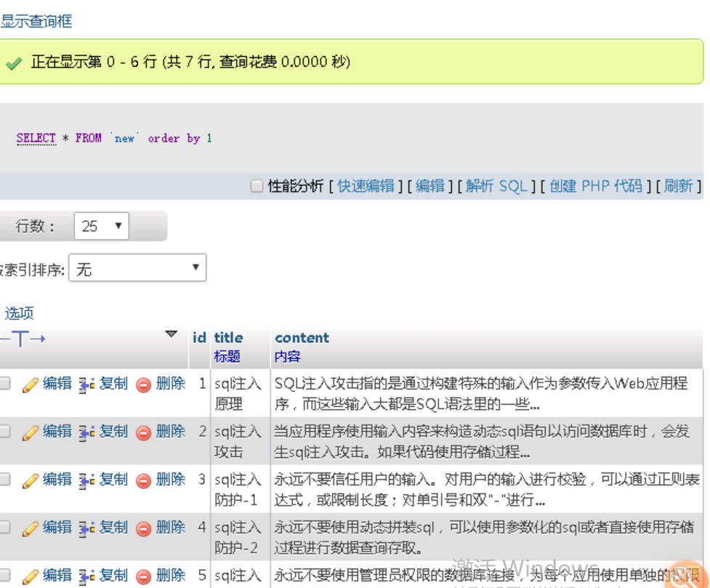Click the pencil edit icon for row 2
Image resolution: width=710 pixels, height=588 pixels.
tap(30, 433)
